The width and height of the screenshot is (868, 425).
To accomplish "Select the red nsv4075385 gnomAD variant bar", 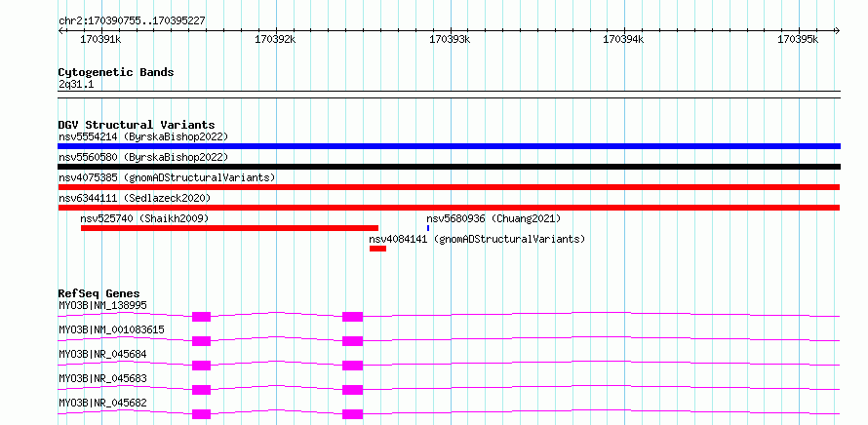I will (x=449, y=187).
